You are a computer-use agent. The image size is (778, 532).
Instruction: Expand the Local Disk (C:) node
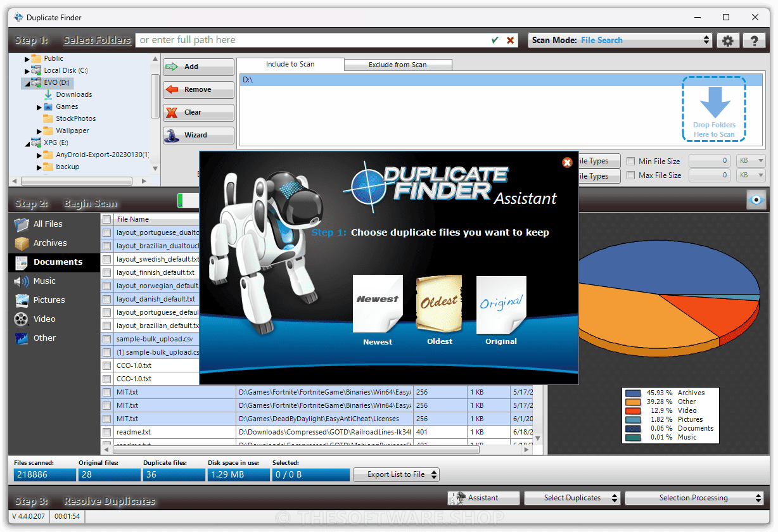click(27, 70)
